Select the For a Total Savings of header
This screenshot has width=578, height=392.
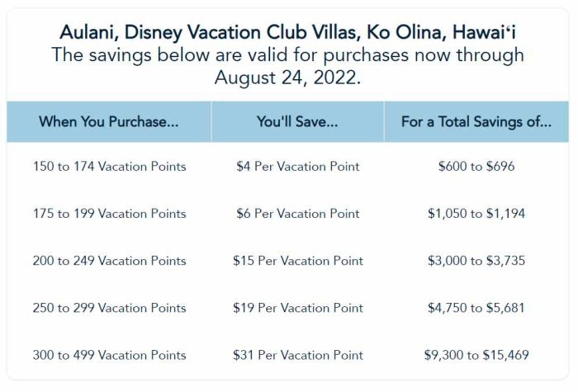tap(476, 122)
